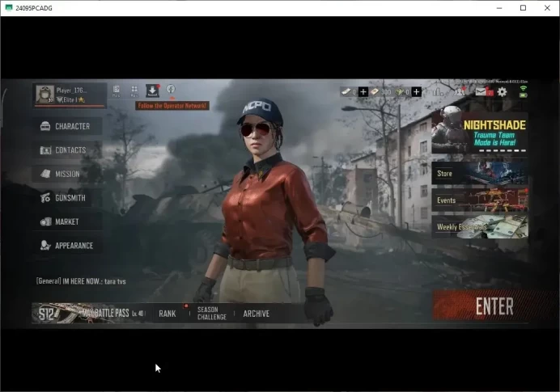Open the leaderboard bar chart icon
Screen dimensions: 560x392
coord(438,91)
